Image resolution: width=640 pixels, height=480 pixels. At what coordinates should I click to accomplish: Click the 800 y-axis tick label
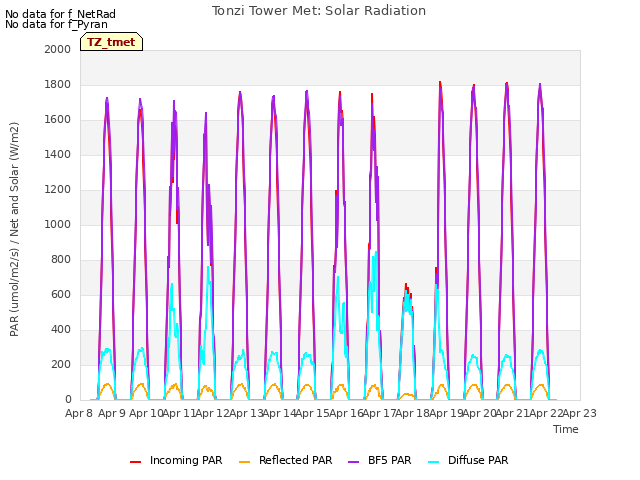pos(61,260)
